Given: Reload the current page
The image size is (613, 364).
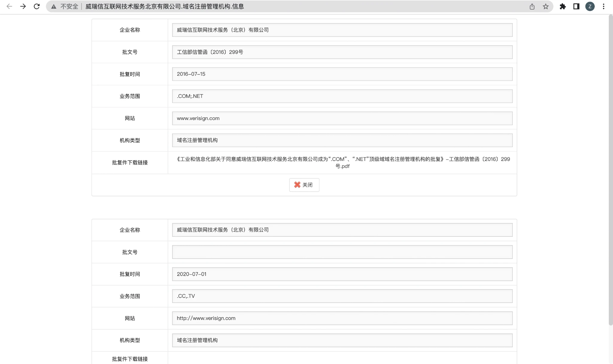Looking at the screenshot, I should coord(37,6).
